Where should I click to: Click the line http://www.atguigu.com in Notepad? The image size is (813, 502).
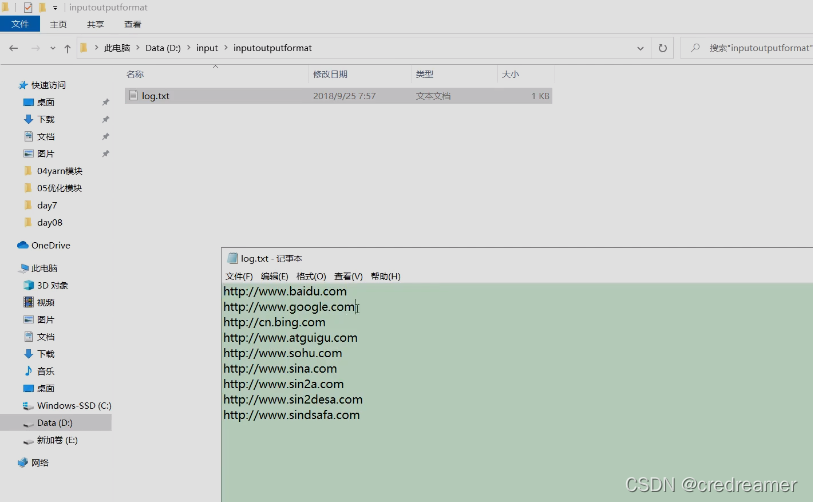coord(290,338)
